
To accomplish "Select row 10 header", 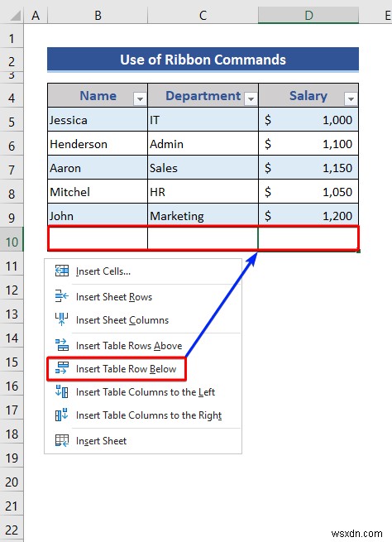I will tap(12, 242).
